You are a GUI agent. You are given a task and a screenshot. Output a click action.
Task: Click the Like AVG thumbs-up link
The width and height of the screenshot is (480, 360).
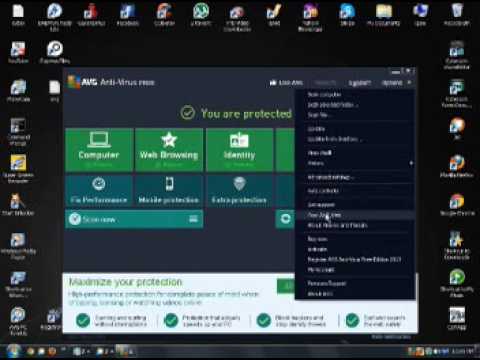(x=286, y=82)
